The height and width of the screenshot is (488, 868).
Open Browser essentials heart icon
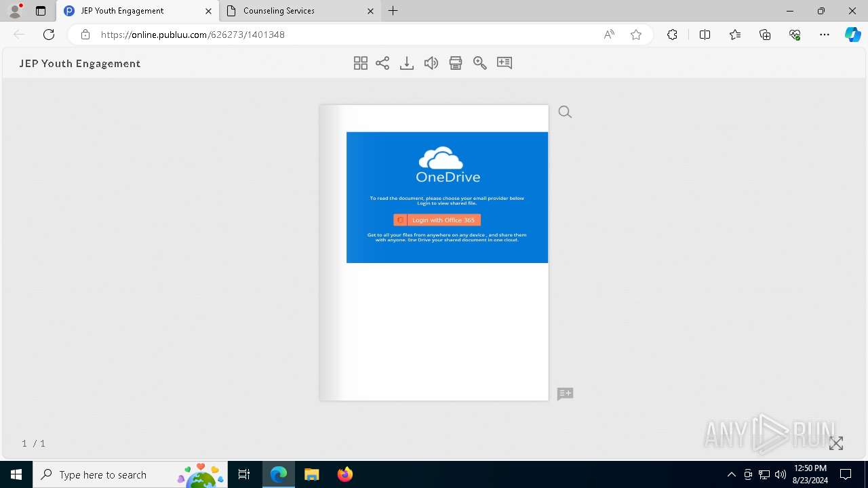click(x=795, y=35)
